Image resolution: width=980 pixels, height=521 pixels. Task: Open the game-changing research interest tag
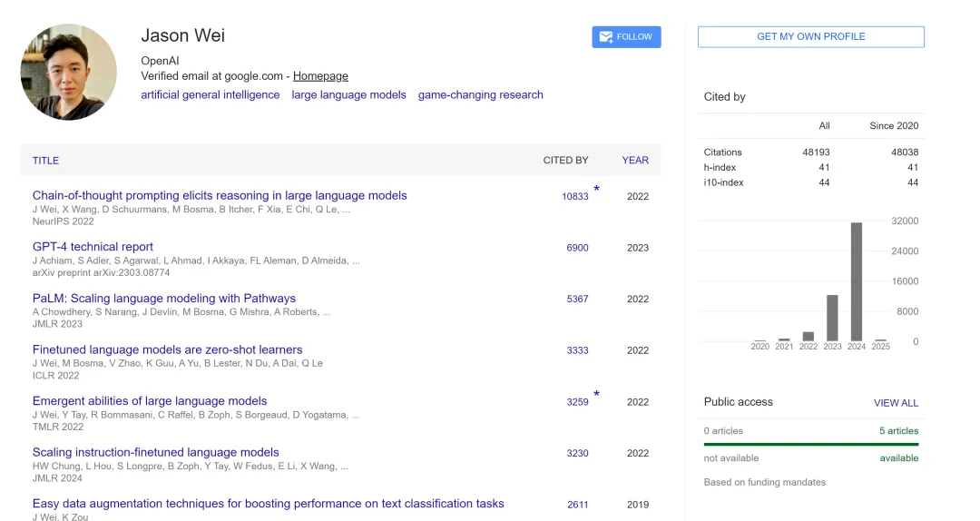pos(480,94)
